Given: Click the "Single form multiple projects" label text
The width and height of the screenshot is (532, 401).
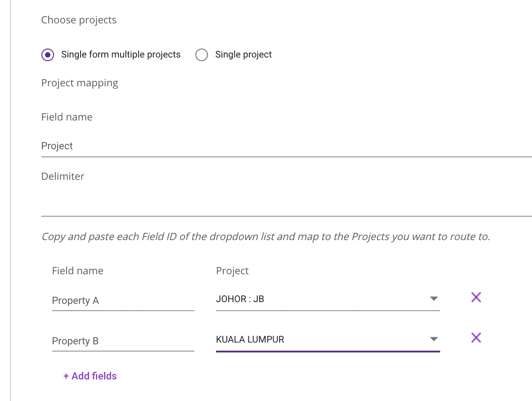Looking at the screenshot, I should [x=121, y=55].
